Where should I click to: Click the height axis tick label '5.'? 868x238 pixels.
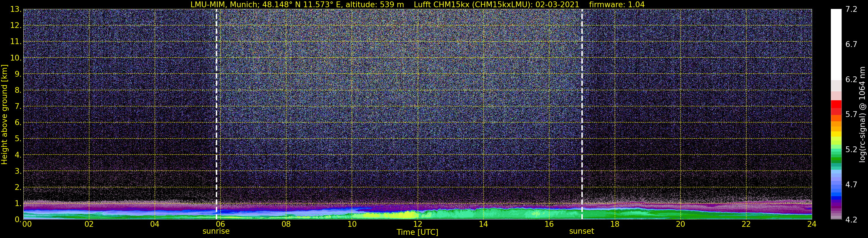(18, 139)
